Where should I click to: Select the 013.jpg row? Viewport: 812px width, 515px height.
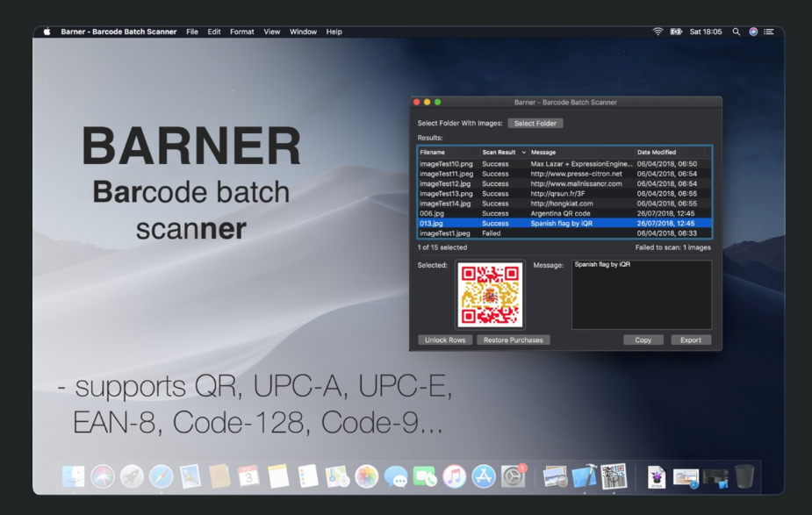coord(565,223)
